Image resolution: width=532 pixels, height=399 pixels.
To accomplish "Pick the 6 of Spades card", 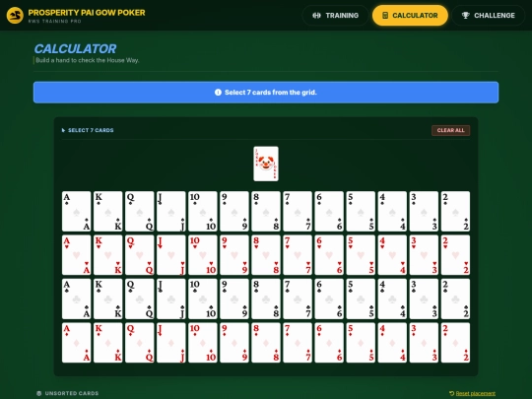I will [329, 212].
